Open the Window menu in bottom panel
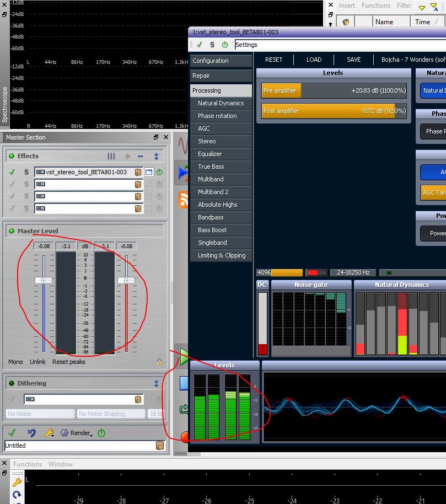Image resolution: width=446 pixels, height=504 pixels. 61,464
